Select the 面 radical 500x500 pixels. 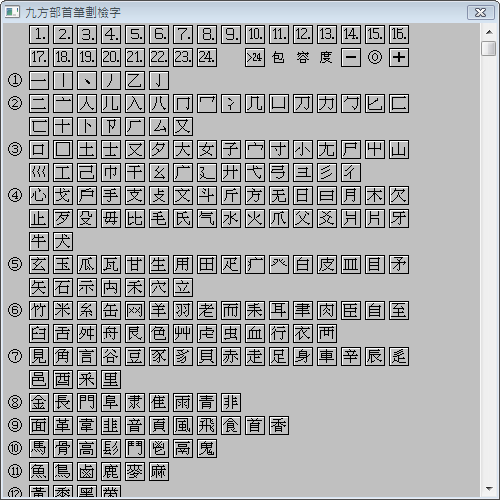(39, 425)
